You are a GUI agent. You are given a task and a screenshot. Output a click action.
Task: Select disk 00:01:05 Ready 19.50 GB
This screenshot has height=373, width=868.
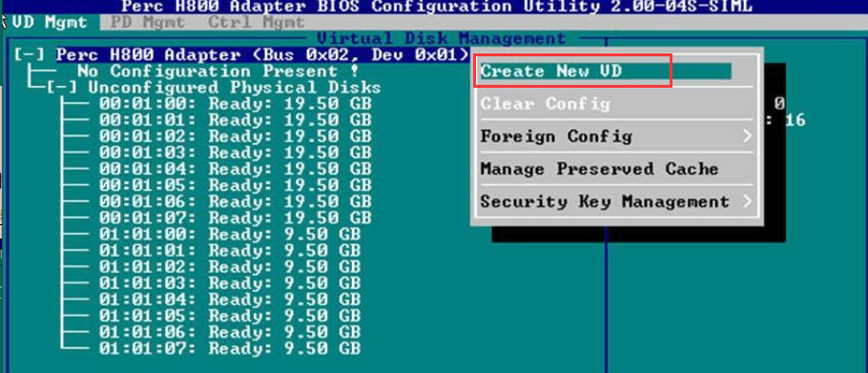(x=236, y=185)
